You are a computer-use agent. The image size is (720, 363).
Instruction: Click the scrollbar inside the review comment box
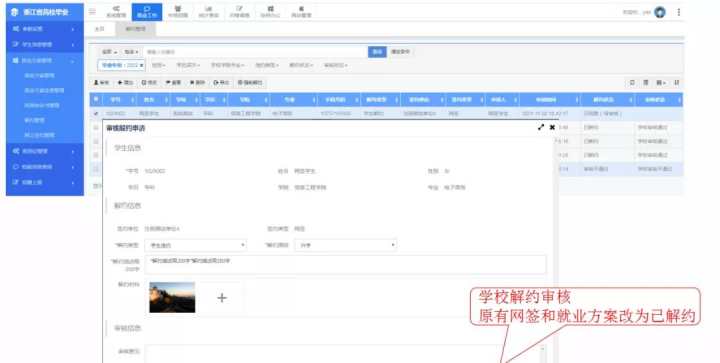543,354
